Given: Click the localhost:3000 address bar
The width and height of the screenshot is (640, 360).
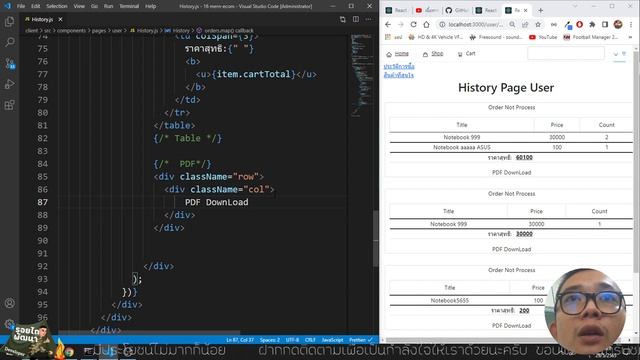Looking at the screenshot, I should click(x=476, y=24).
